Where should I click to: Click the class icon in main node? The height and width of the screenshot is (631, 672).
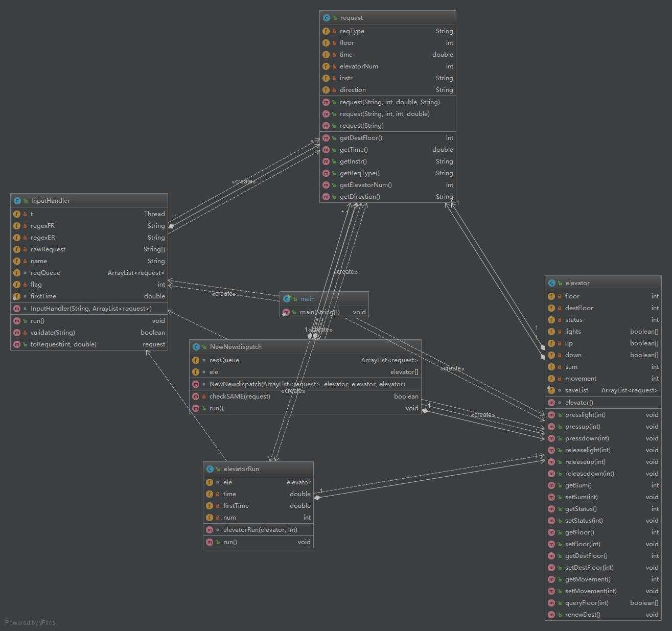286,299
